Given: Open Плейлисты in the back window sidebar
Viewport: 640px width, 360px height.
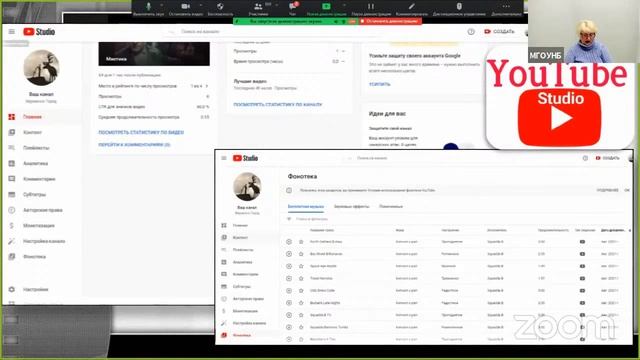Looking at the screenshot, I should (36, 148).
